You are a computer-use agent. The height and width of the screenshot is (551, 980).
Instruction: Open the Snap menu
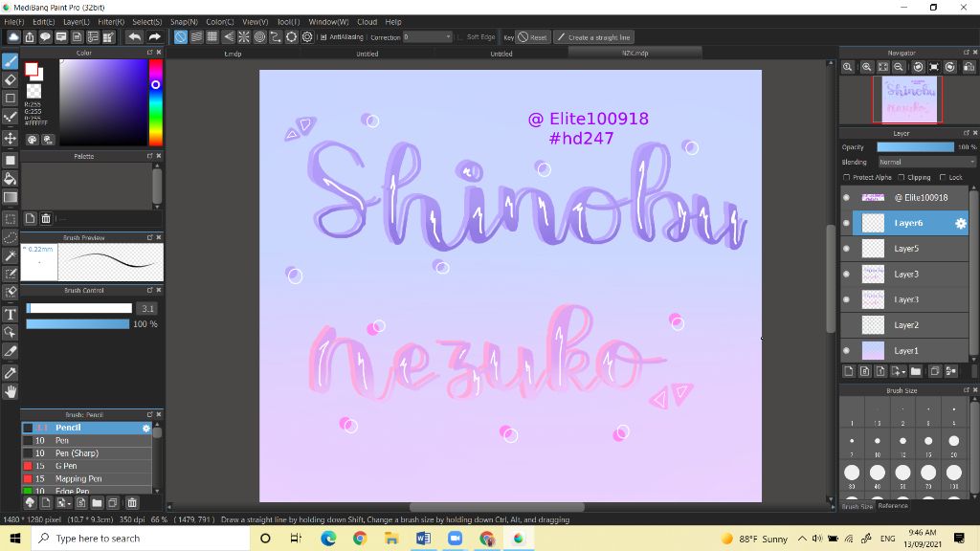(x=184, y=22)
